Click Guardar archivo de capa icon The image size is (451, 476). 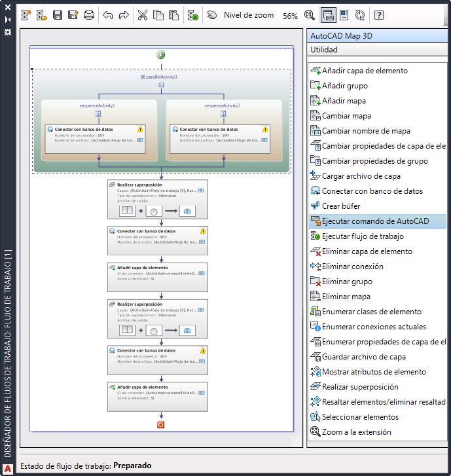coord(316,357)
